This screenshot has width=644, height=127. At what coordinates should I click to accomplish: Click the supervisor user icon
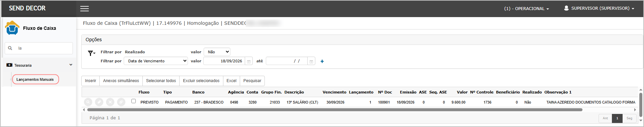[x=566, y=8]
